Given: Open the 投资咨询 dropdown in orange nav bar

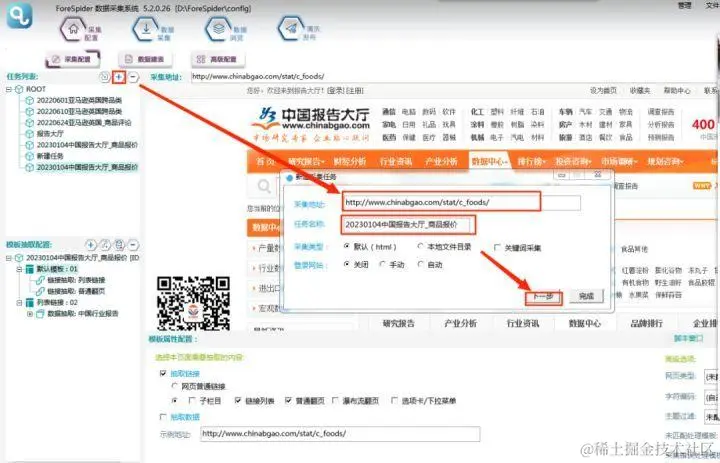Looking at the screenshot, I should tap(573, 161).
